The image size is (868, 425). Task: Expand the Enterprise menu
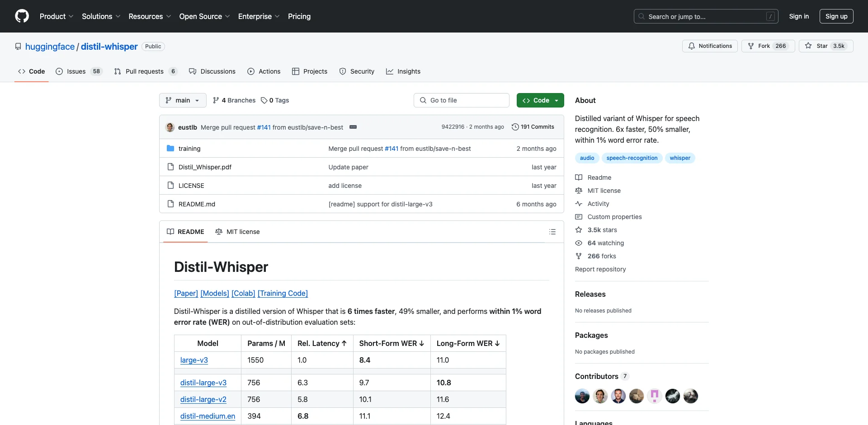[x=259, y=16]
